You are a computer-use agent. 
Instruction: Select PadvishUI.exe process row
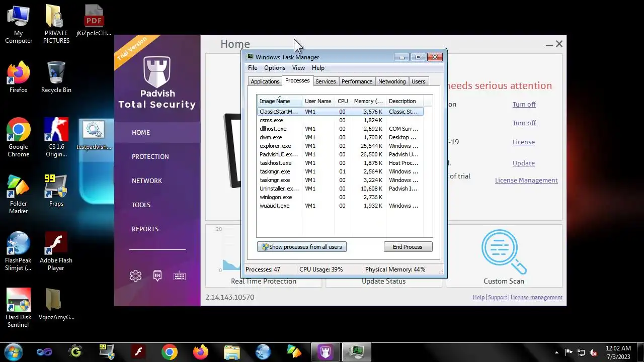point(340,154)
